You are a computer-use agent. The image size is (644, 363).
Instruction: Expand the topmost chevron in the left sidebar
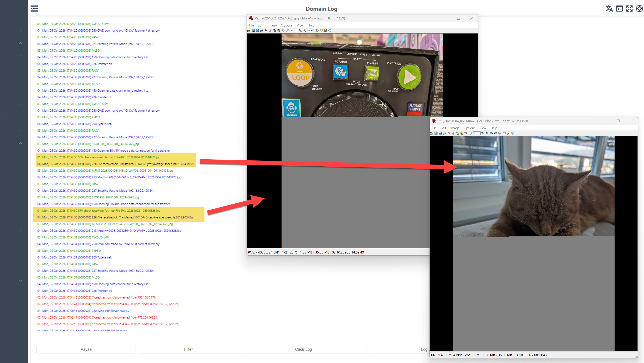click(21, 31)
